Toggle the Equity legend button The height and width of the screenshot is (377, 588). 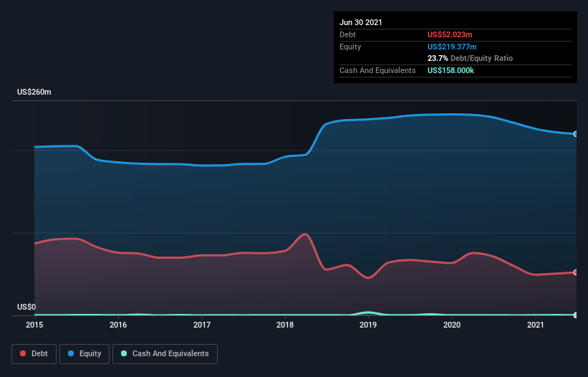pos(85,354)
